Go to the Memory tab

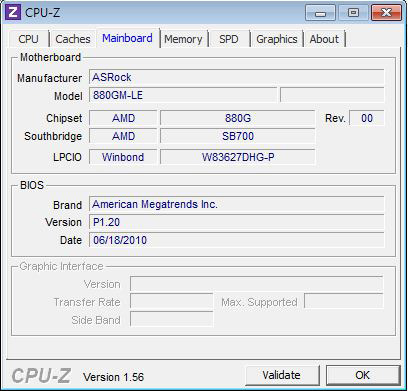(183, 39)
